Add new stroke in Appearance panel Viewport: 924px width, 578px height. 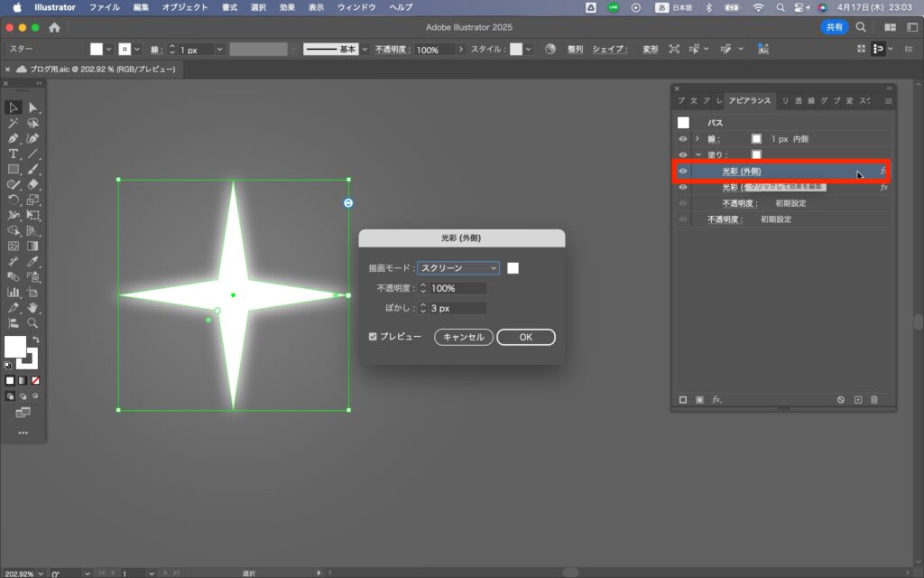(683, 400)
